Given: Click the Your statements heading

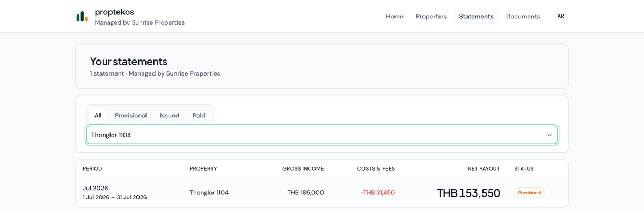Looking at the screenshot, I should [x=129, y=62].
